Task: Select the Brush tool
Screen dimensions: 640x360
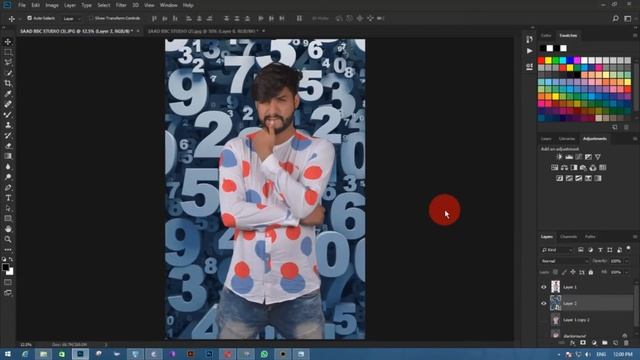Action: tap(8, 115)
